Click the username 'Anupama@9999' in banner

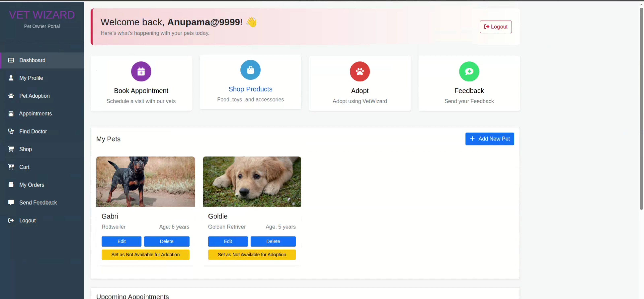tap(204, 22)
